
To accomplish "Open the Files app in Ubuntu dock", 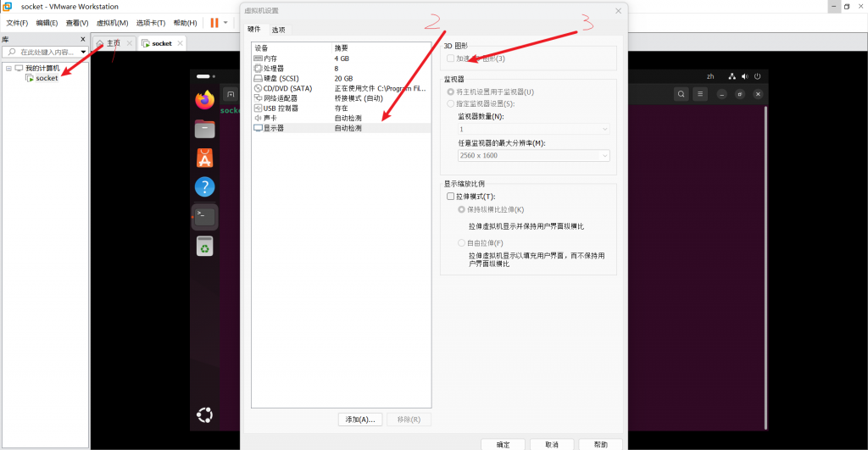I will coord(204,129).
